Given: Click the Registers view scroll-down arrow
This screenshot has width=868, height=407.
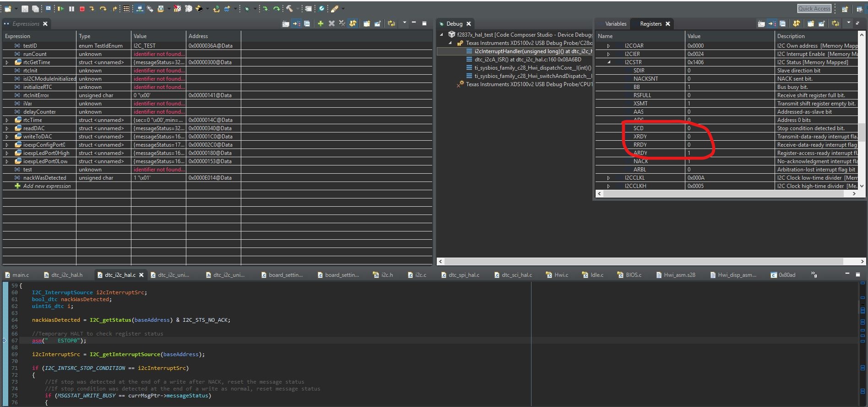Looking at the screenshot, I should pyautogui.click(x=862, y=186).
